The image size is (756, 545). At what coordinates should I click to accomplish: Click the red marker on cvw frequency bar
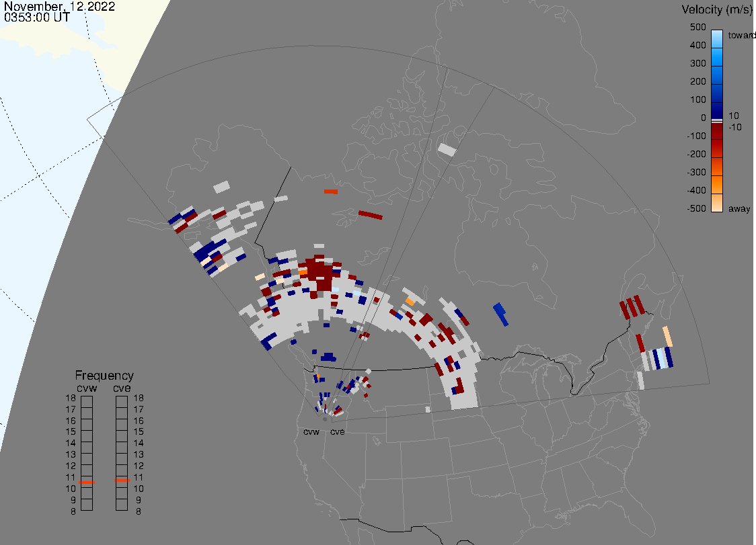click(87, 483)
